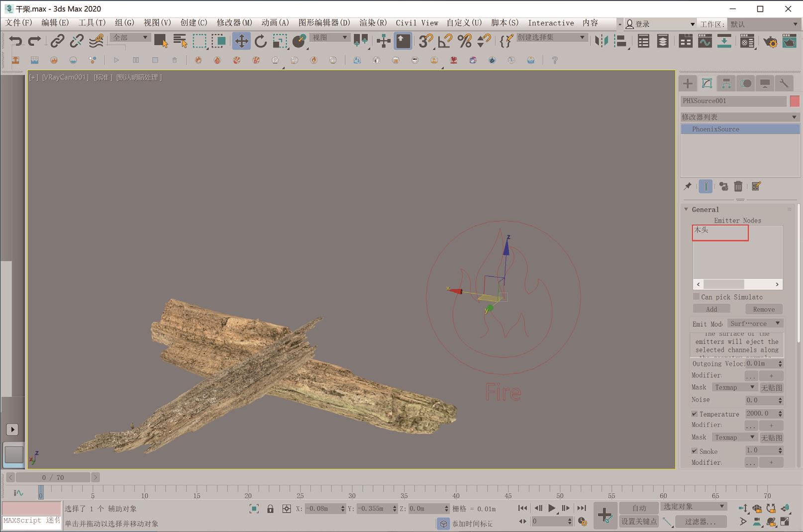Click the Add emitter node button

[711, 309]
